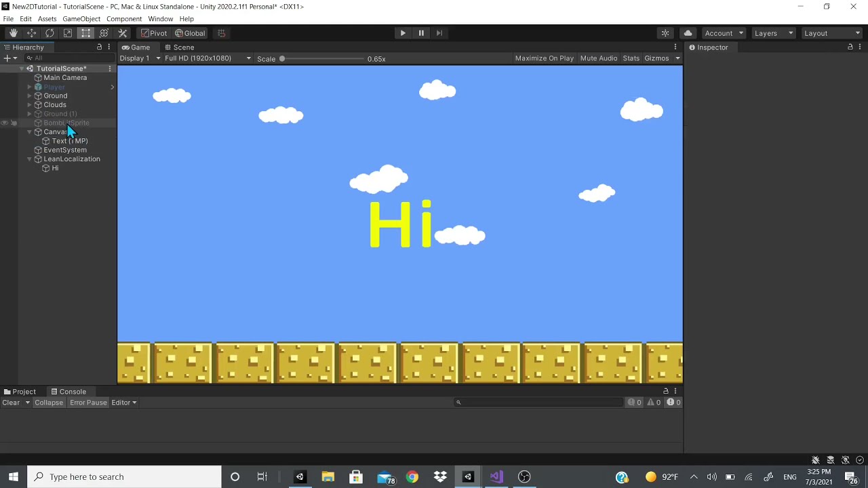Image resolution: width=868 pixels, height=488 pixels.
Task: Open the Console panel options menu
Action: coord(675,391)
